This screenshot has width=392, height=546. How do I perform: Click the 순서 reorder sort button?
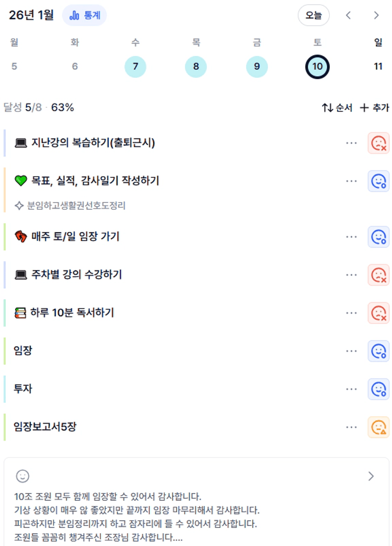click(x=337, y=108)
